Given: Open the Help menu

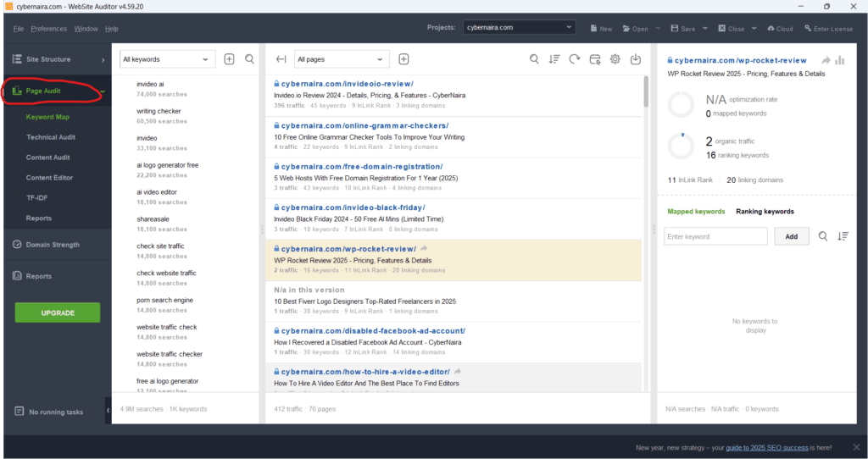Looking at the screenshot, I should [x=111, y=29].
